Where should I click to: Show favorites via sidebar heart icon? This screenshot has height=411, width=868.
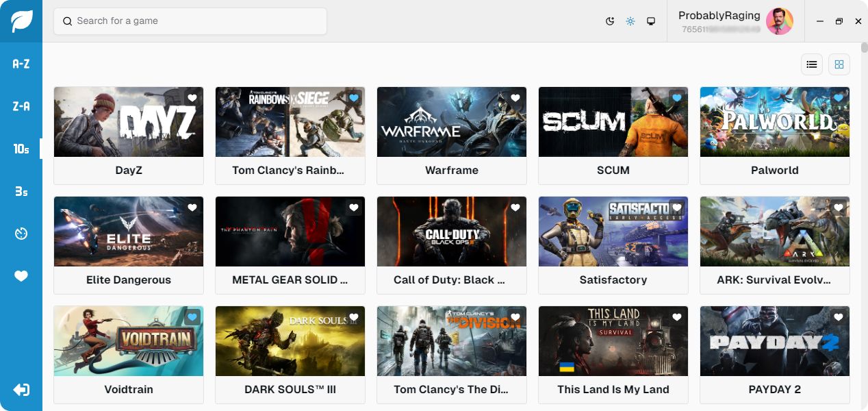pos(21,276)
